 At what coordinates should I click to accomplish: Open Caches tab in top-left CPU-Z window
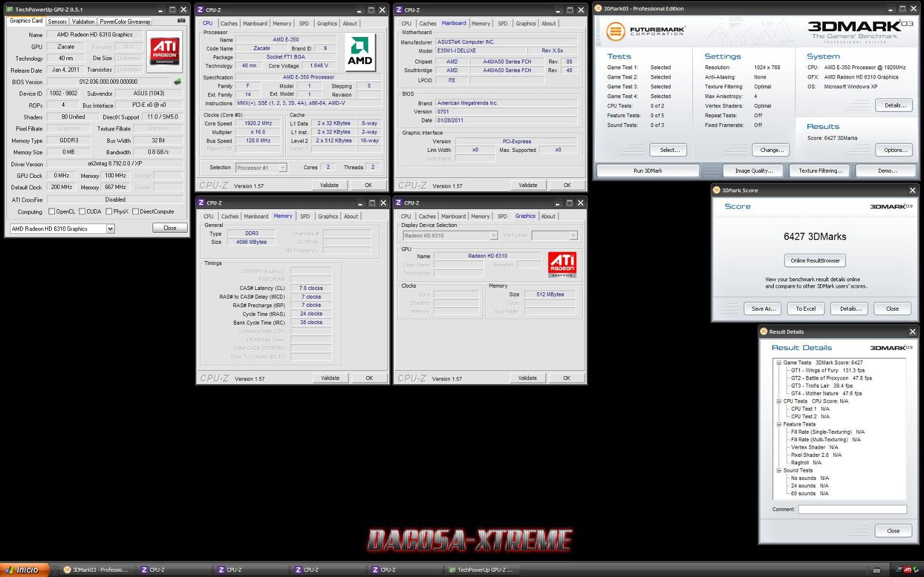229,24
